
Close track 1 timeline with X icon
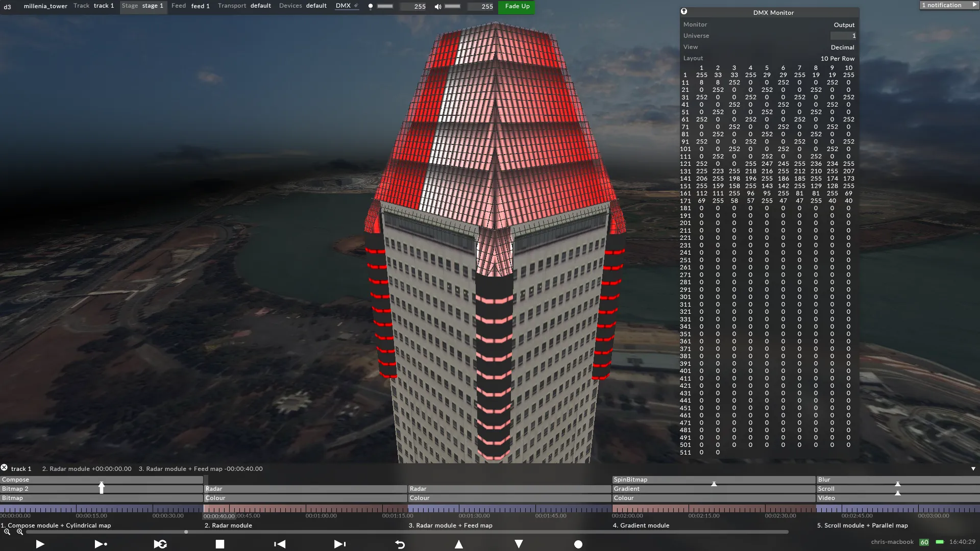[4, 468]
